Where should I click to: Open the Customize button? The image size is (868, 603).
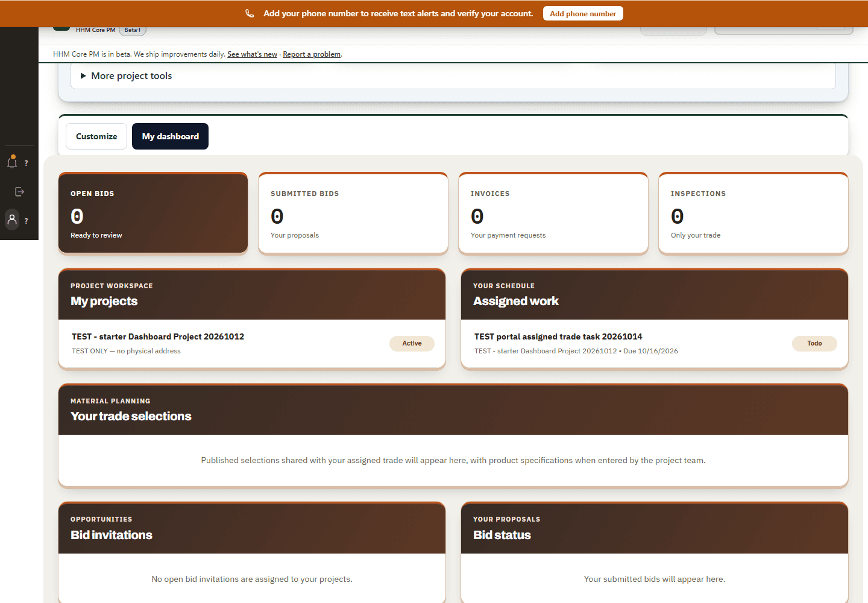coord(96,136)
